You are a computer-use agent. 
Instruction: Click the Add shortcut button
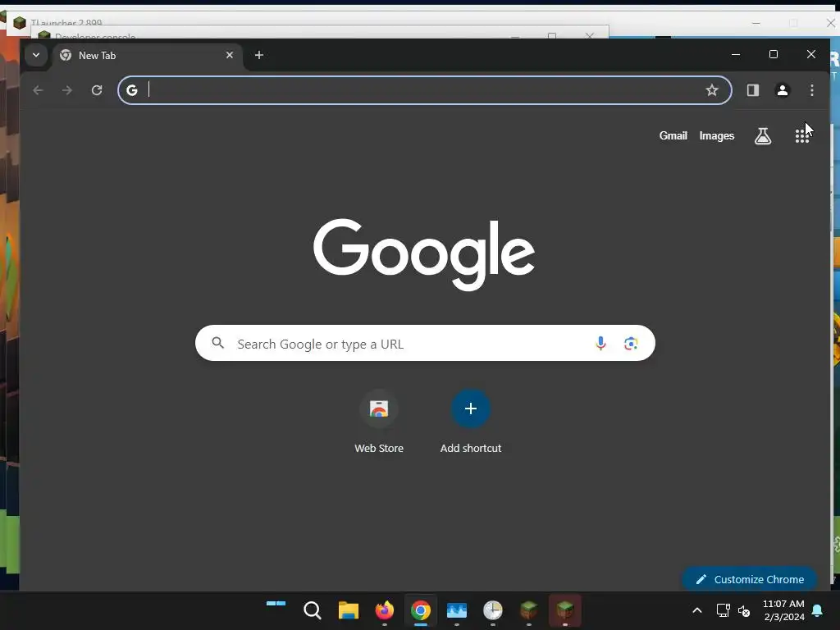pos(471,422)
